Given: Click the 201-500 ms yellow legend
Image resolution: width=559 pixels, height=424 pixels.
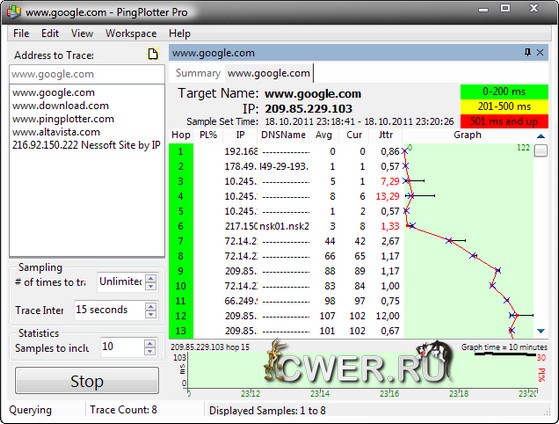Looking at the screenshot, I should pyautogui.click(x=504, y=106).
